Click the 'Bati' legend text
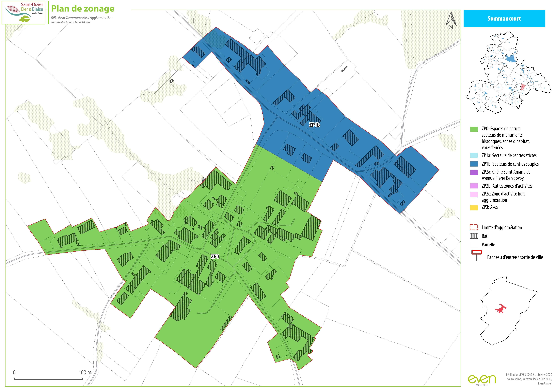Image resolution: width=555 pixels, height=392 pixels. pyautogui.click(x=485, y=236)
